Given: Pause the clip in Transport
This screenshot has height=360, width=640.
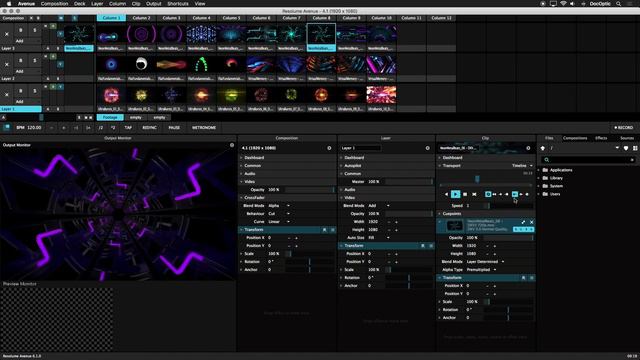Looking at the screenshot, I should (465, 194).
